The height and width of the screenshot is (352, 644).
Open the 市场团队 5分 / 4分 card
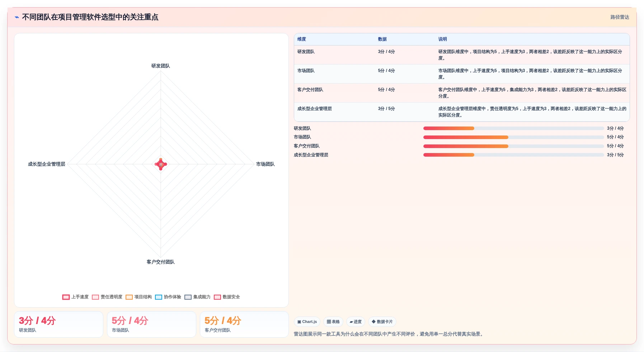coord(151,324)
